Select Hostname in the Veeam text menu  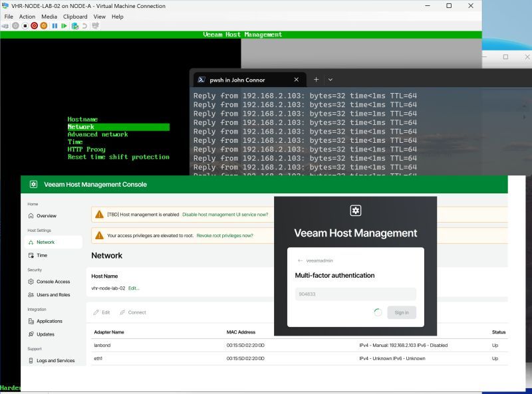click(x=82, y=120)
